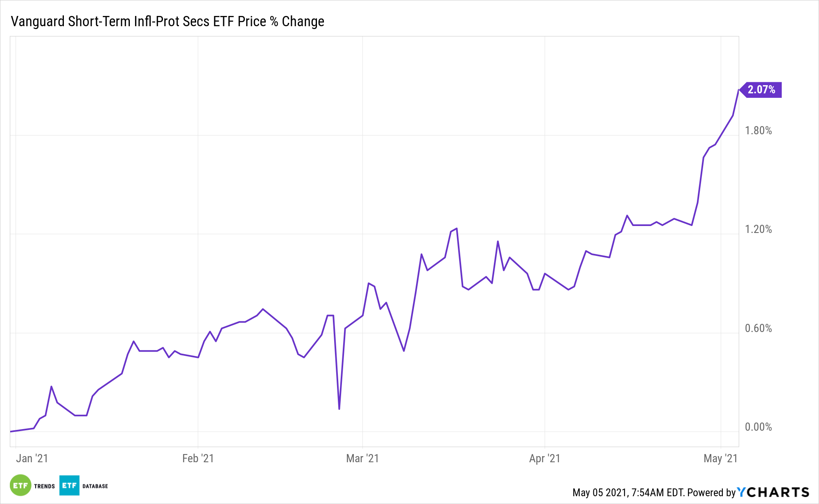Click the purple line's starting point at 0%
This screenshot has height=504, width=819.
11,431
